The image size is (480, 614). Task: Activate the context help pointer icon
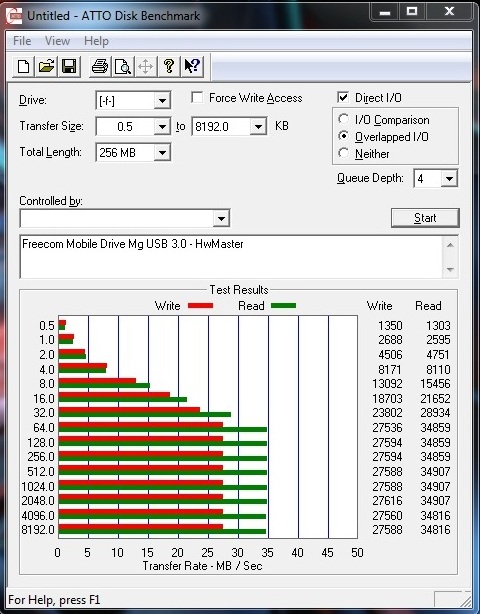(192, 66)
